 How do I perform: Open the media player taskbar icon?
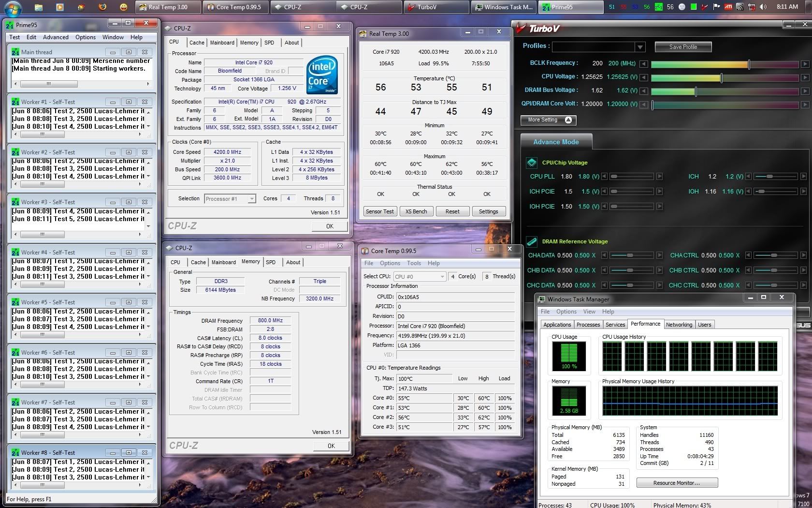[x=60, y=7]
